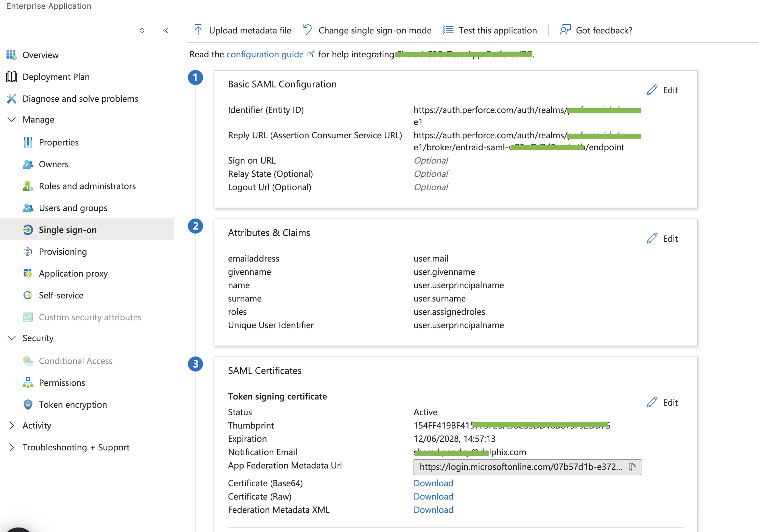Click the Token encryption shield icon
This screenshot has height=532, width=759.
click(x=28, y=405)
